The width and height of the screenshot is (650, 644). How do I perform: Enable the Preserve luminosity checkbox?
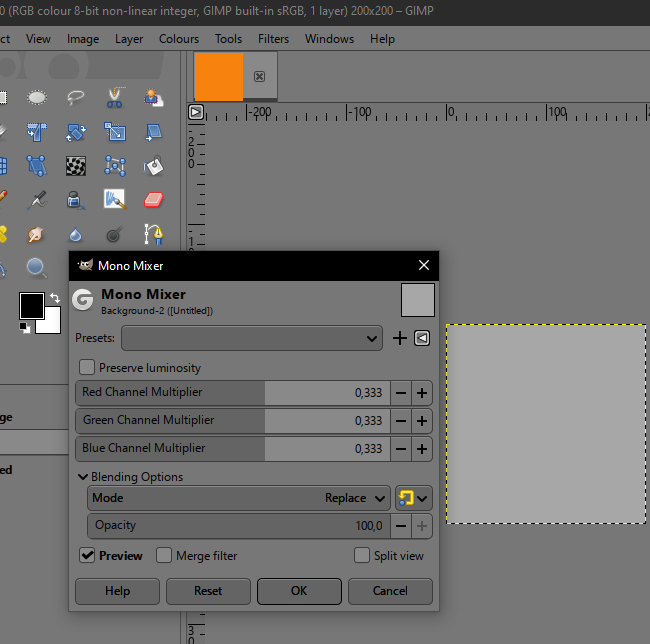(87, 368)
